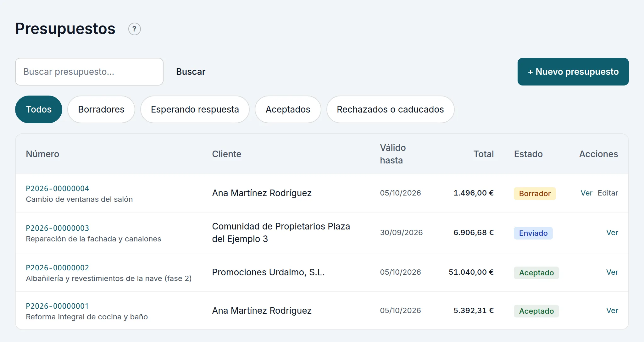
Task: View the Cambio de ventanas quote
Action: click(586, 193)
